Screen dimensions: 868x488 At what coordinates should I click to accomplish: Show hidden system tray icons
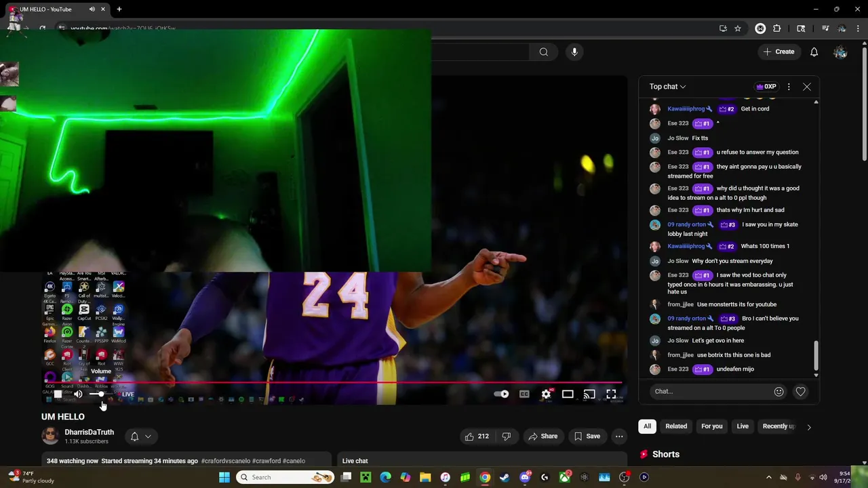[x=768, y=477]
